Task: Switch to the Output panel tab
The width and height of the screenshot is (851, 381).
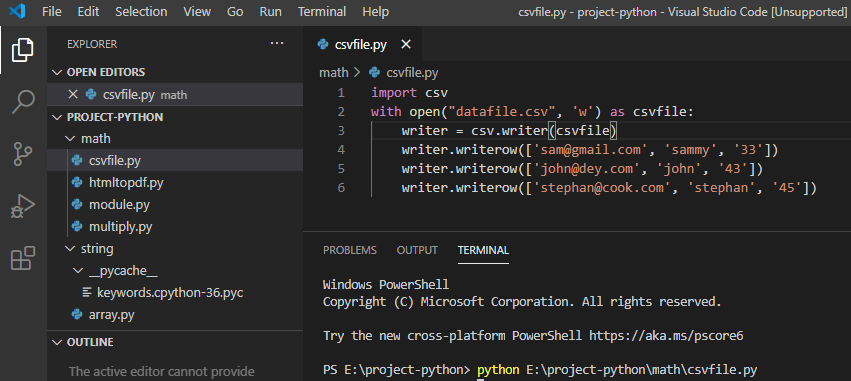Action: click(417, 250)
